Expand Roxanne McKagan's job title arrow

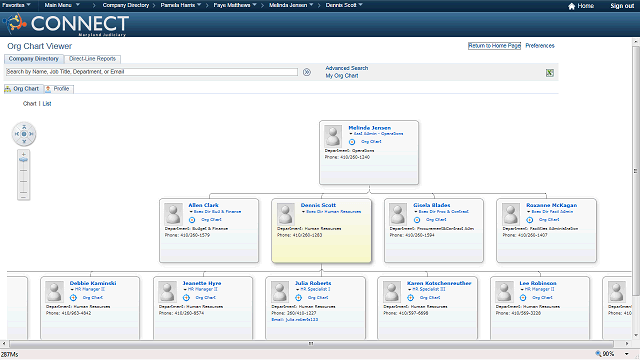point(529,211)
